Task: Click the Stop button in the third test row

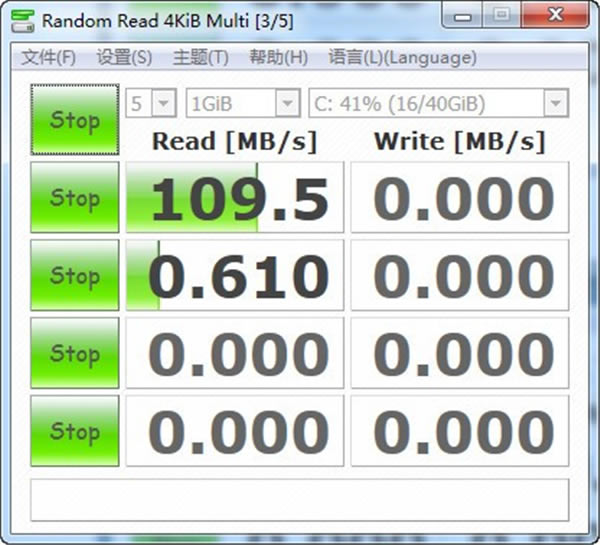Action: 75,353
